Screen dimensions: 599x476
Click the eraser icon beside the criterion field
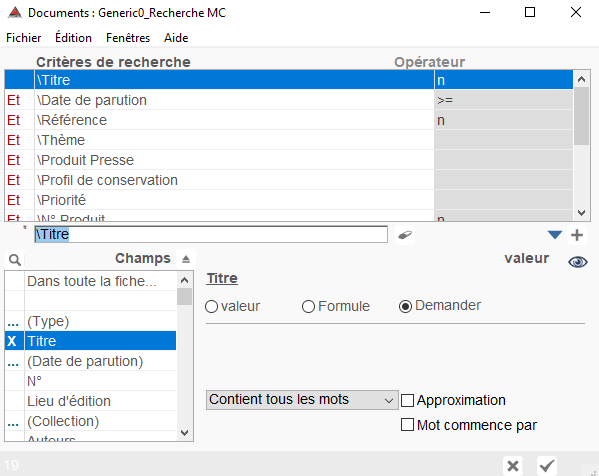(x=405, y=235)
